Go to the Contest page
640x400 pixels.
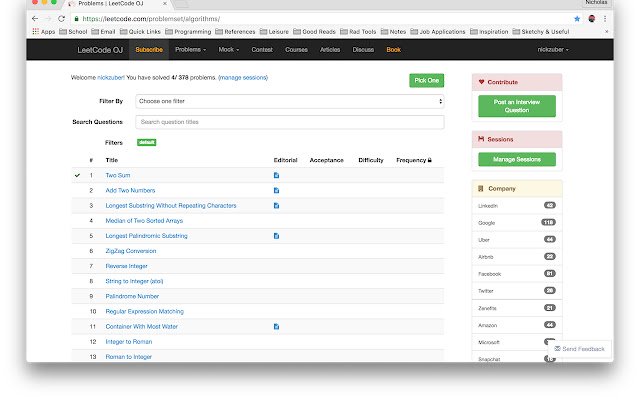[x=262, y=49]
